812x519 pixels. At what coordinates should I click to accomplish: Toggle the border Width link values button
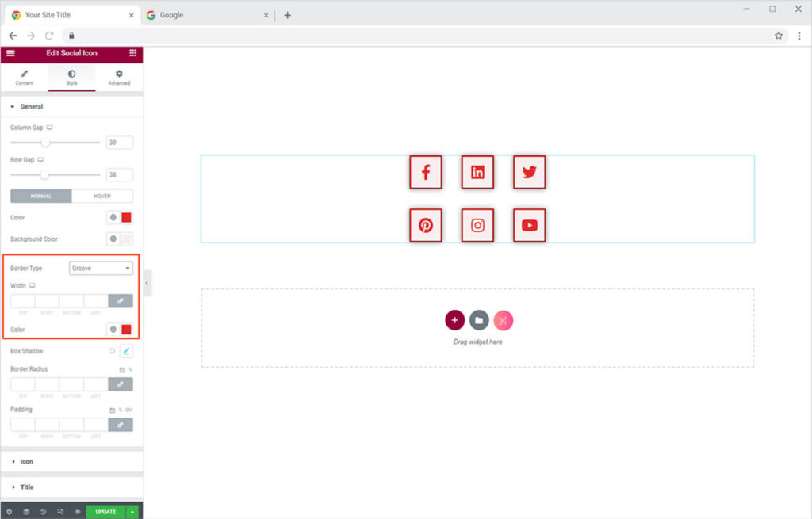point(121,301)
